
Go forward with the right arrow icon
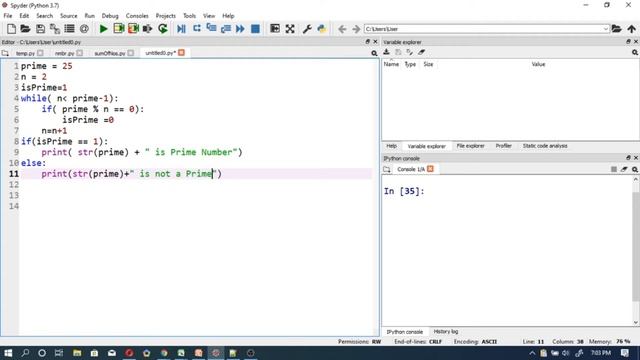[x=356, y=29]
